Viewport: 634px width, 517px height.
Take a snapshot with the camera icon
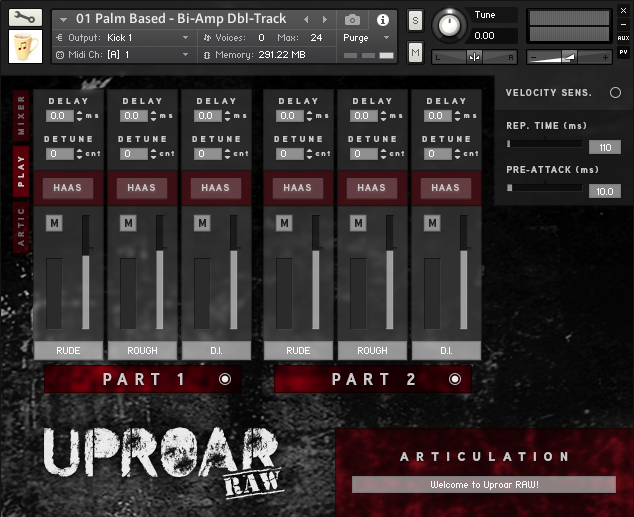click(x=352, y=19)
